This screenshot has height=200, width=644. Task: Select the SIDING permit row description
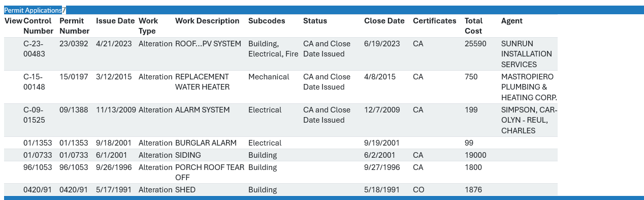coord(188,155)
